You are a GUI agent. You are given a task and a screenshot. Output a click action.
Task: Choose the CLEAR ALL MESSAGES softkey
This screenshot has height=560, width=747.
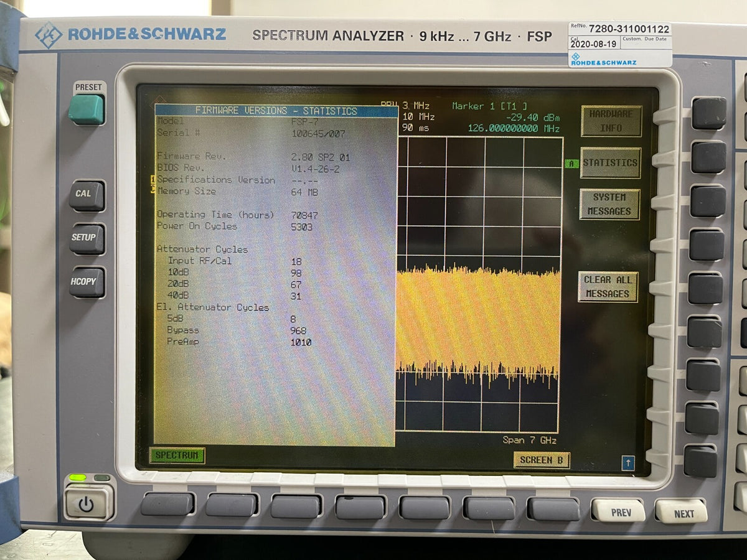point(608,287)
